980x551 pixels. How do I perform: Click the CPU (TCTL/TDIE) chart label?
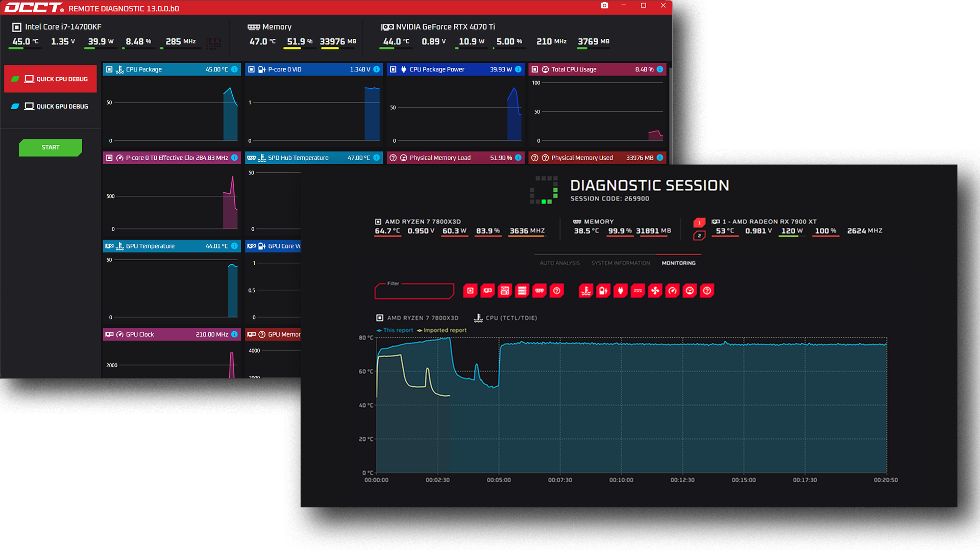pyautogui.click(x=511, y=318)
